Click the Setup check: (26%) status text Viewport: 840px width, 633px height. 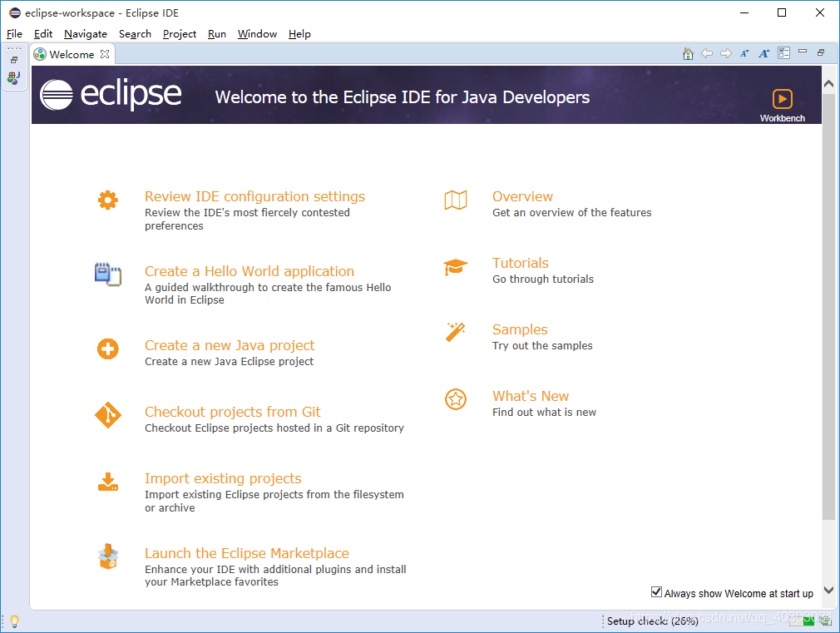653,621
